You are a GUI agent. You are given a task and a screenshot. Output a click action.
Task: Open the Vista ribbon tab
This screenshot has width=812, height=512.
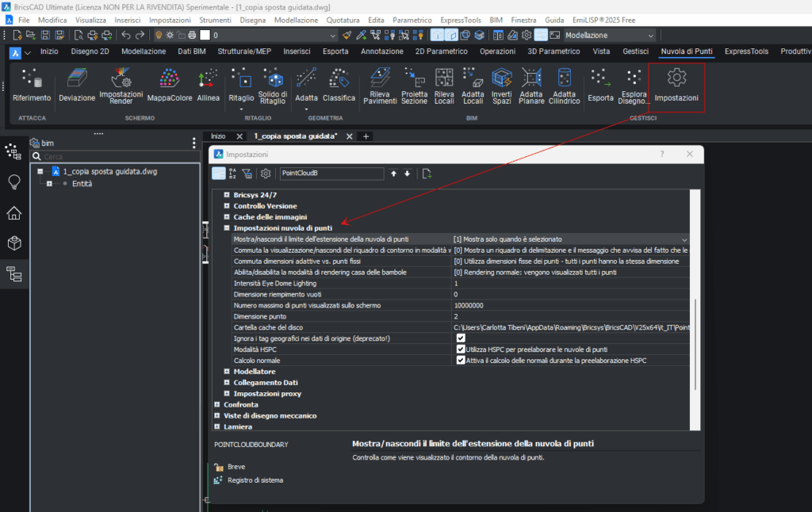click(x=601, y=52)
